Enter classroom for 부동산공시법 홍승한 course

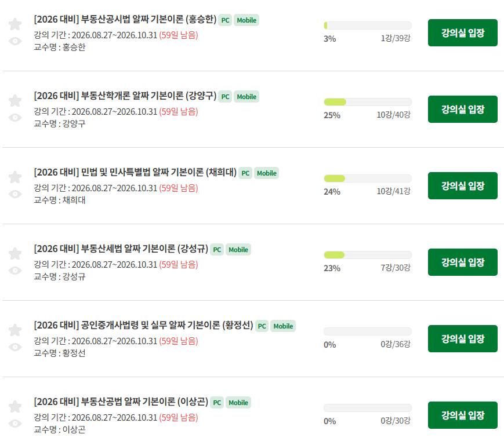pos(463,33)
